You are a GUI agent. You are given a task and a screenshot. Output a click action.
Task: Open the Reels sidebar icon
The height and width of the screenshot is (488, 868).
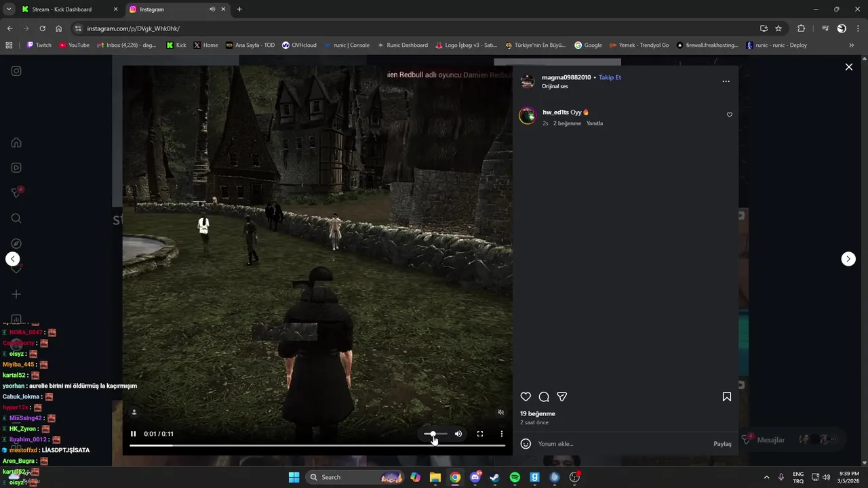16,167
